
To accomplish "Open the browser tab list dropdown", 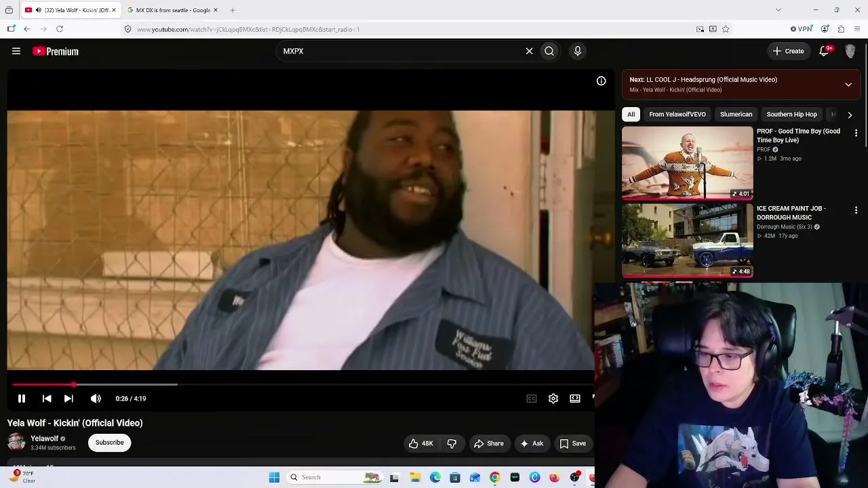I will point(778,10).
